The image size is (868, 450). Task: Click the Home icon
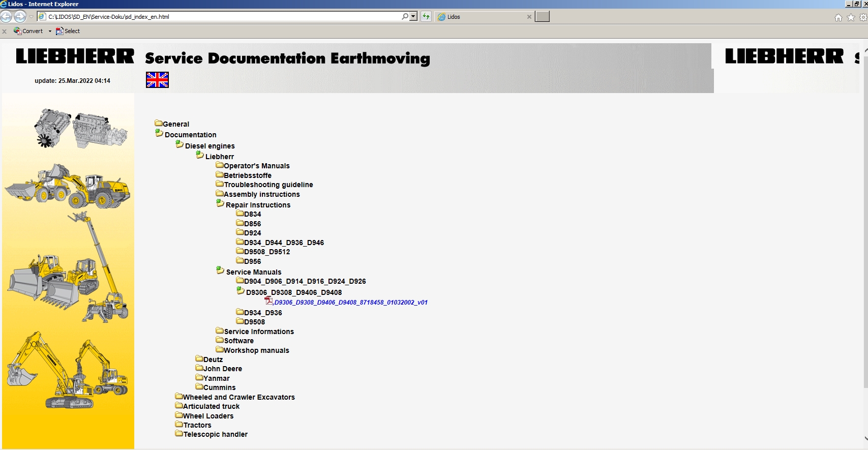click(x=839, y=17)
